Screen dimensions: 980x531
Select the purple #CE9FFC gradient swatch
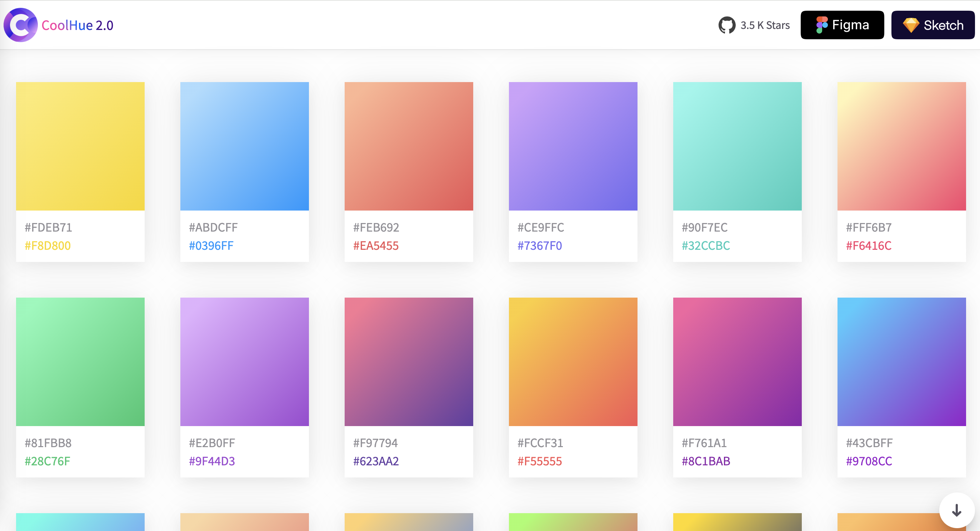coord(573,146)
